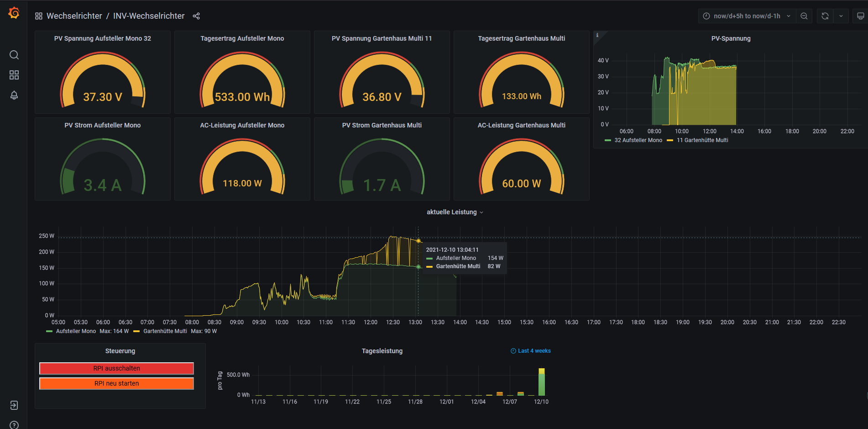Share the dashboard via share icon
868x429 pixels.
click(x=196, y=16)
